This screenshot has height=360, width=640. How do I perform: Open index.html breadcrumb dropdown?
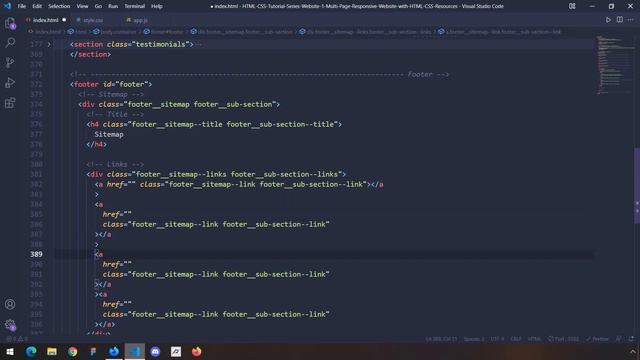(48, 31)
